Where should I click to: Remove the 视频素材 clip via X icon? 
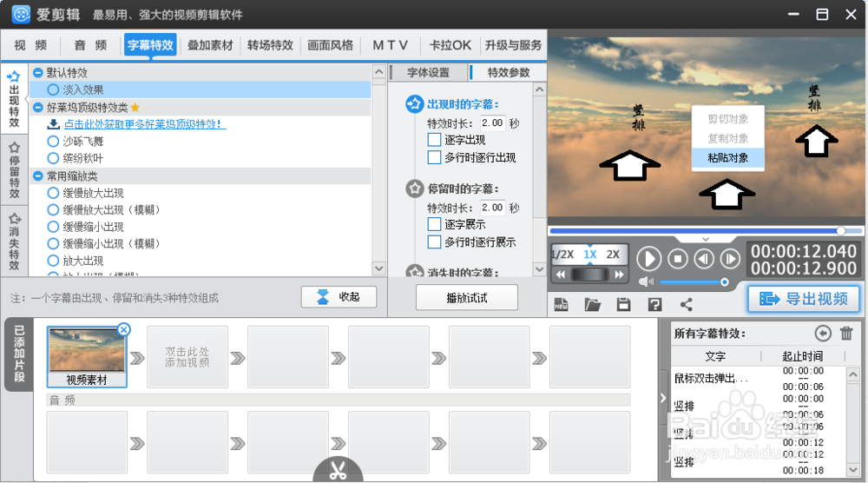(124, 329)
